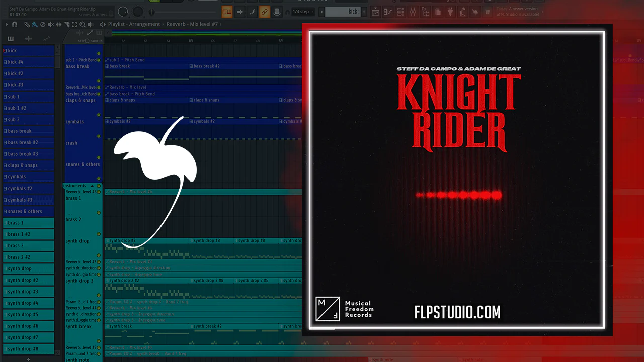Open the Channel rack icon
This screenshot has width=644, height=362.
(x=400, y=12)
